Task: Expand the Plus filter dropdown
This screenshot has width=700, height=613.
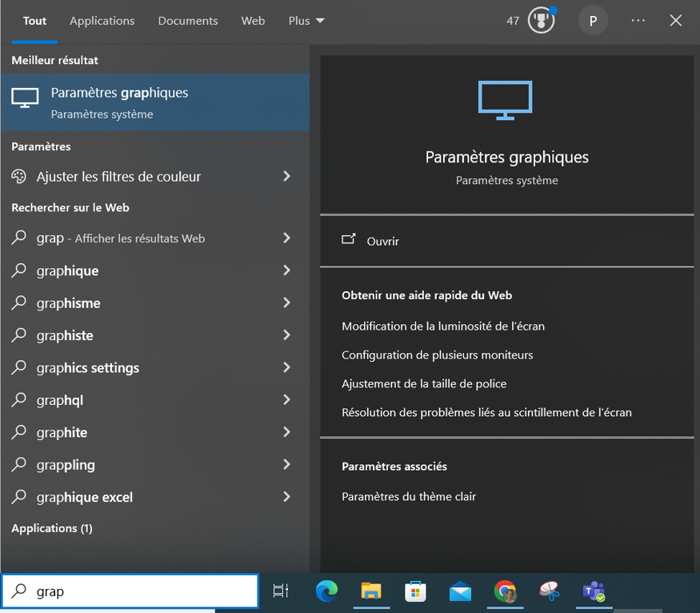Action: pos(306,21)
